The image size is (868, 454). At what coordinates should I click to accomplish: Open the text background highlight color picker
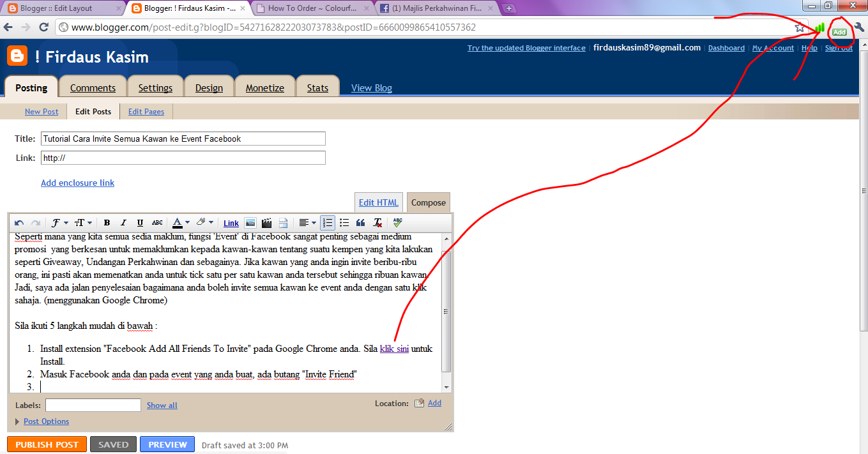pyautogui.click(x=204, y=223)
